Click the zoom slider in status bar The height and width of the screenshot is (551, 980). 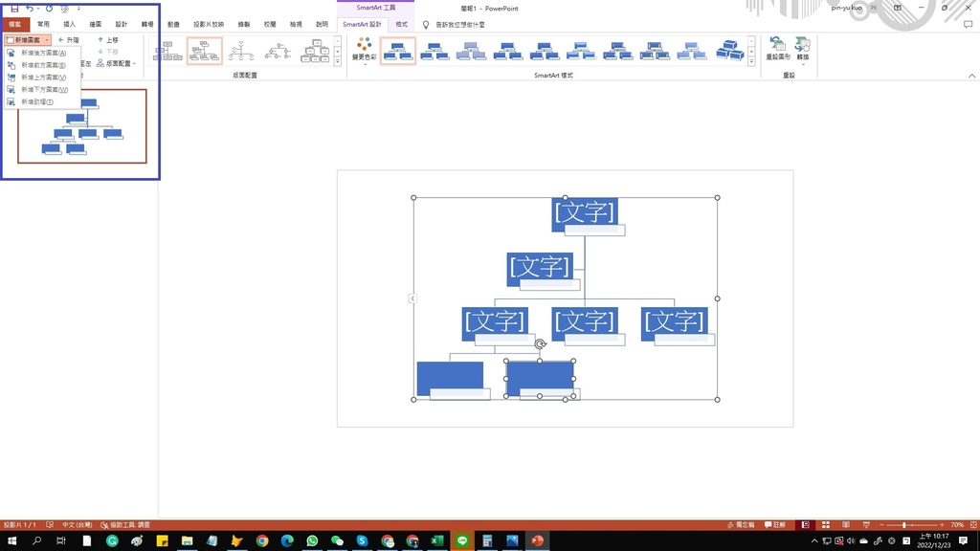click(912, 525)
